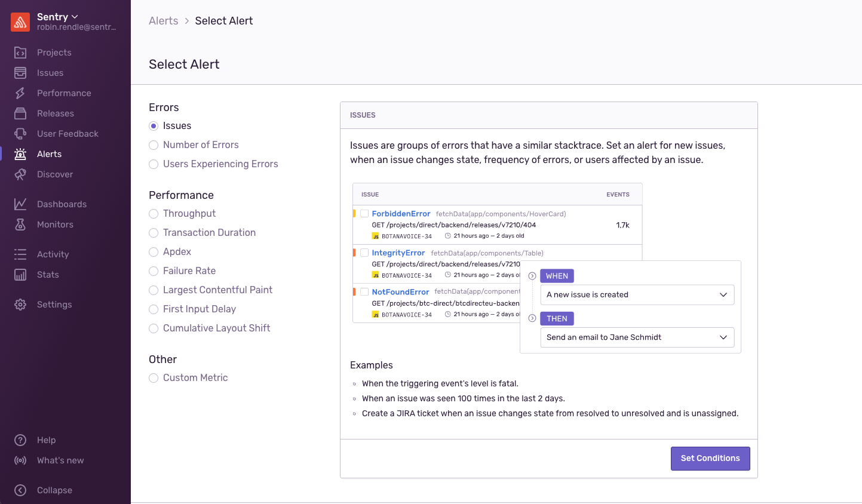The image size is (862, 504).
Task: Click the Releases icon in sidebar
Action: (x=20, y=113)
